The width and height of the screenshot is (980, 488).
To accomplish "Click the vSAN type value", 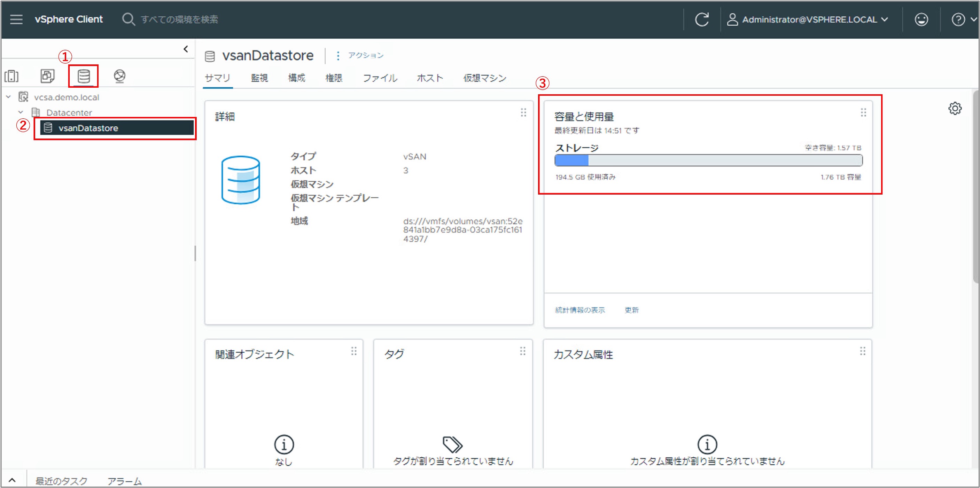I will coord(415,156).
